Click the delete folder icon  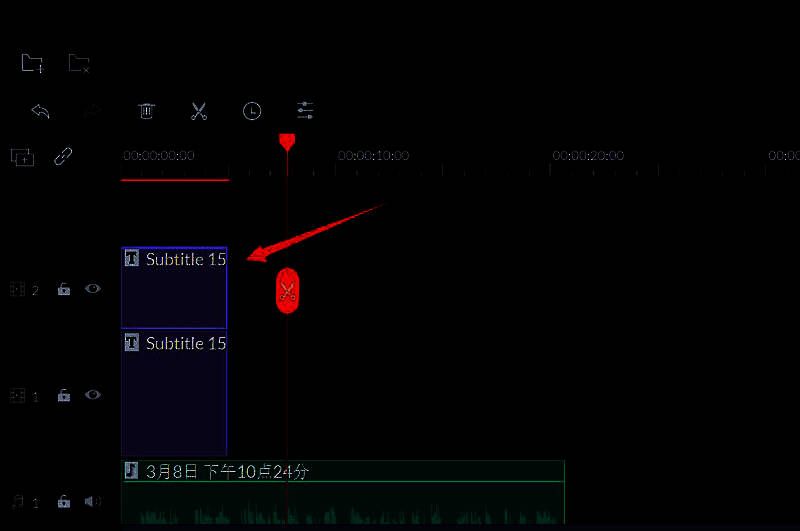[x=79, y=64]
